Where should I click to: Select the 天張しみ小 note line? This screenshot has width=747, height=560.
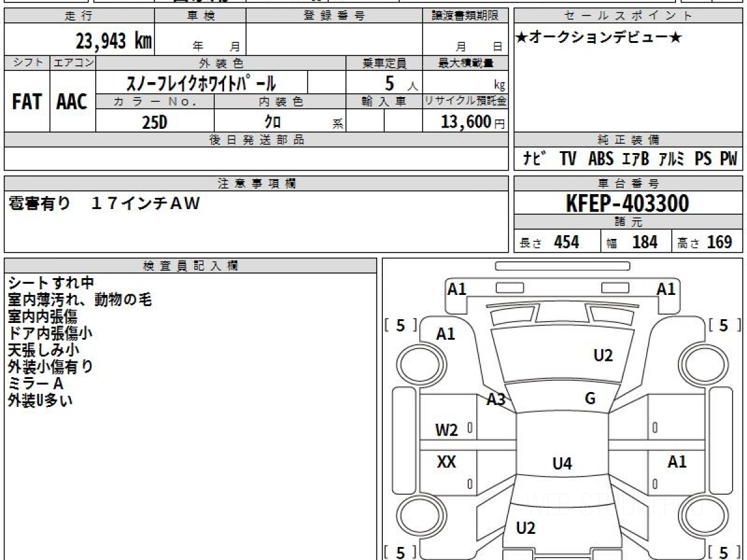(44, 350)
